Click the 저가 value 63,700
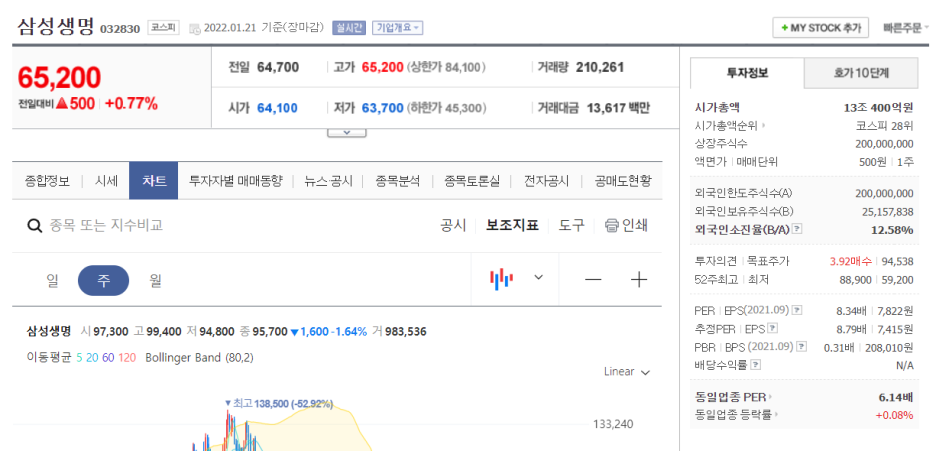Image resolution: width=936 pixels, height=451 pixels. (383, 108)
